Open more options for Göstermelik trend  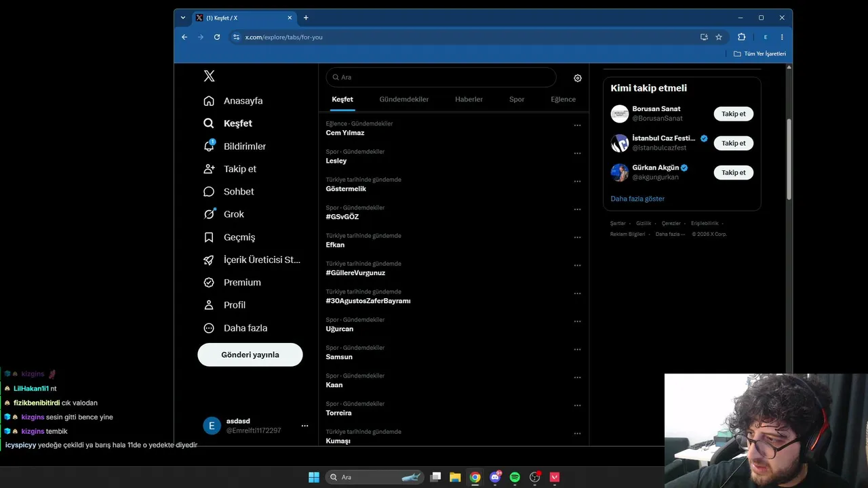pos(577,182)
